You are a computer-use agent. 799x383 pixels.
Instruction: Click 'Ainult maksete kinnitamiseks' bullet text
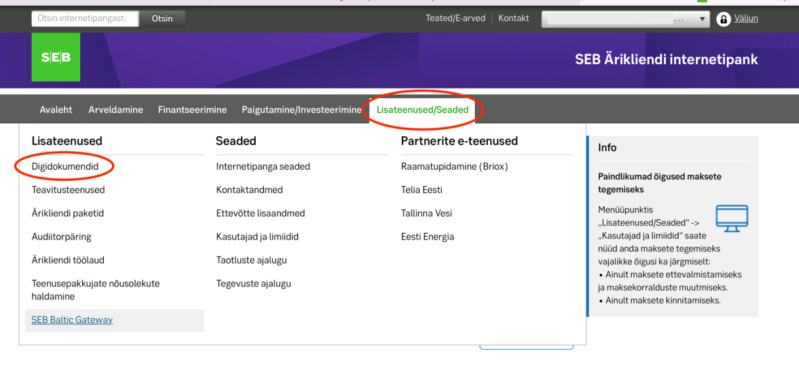(663, 300)
